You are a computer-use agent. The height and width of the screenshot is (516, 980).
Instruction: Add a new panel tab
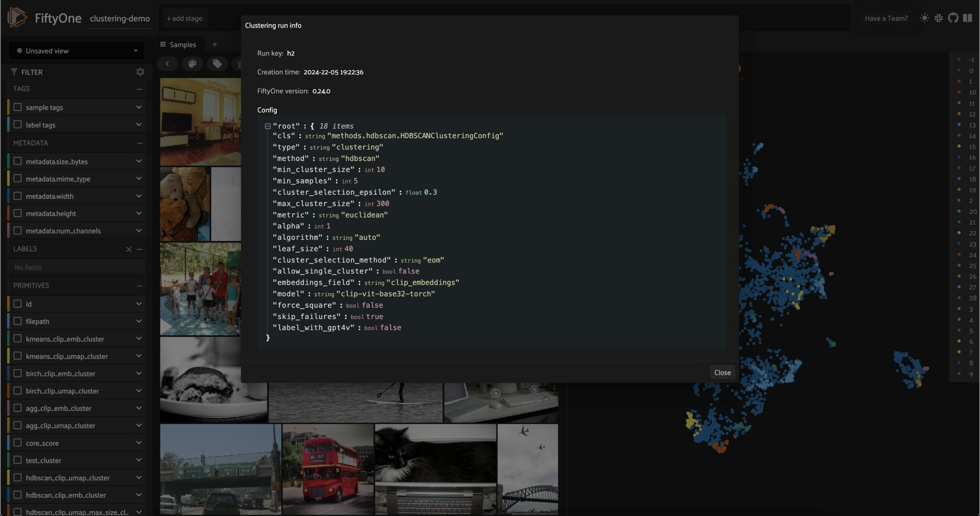(215, 45)
